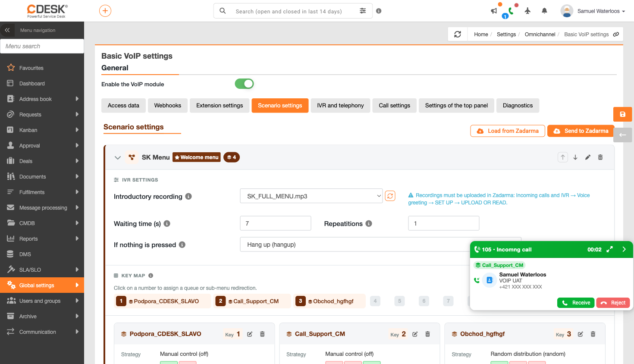Receive the incoming call
Screen dimensions: 634x364
click(576, 303)
